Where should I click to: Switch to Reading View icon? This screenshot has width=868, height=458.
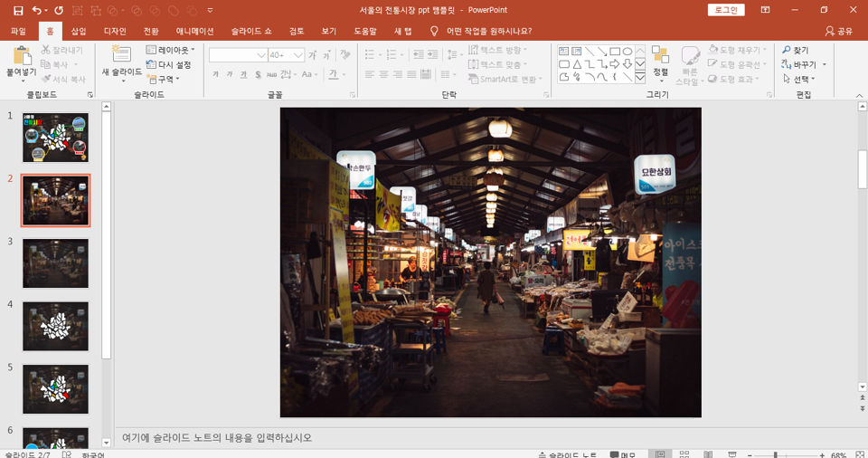click(x=708, y=454)
